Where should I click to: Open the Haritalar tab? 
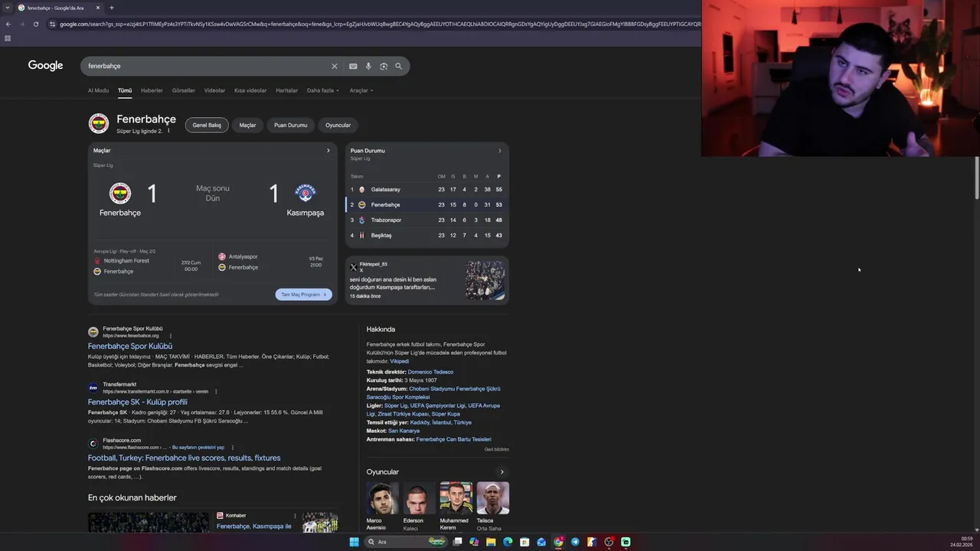point(286,90)
